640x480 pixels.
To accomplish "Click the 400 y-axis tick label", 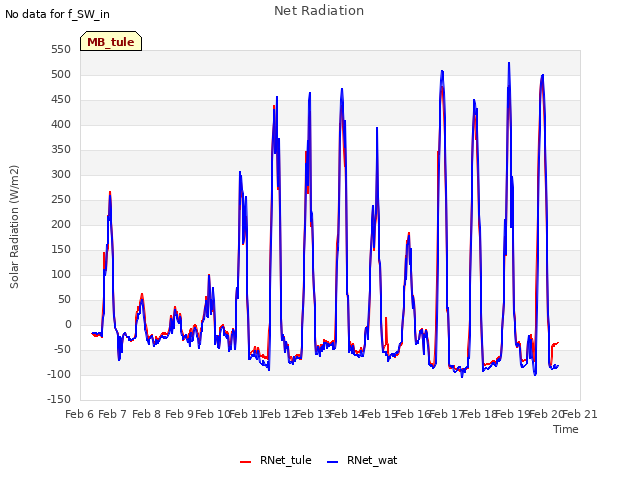I will [x=61, y=124].
